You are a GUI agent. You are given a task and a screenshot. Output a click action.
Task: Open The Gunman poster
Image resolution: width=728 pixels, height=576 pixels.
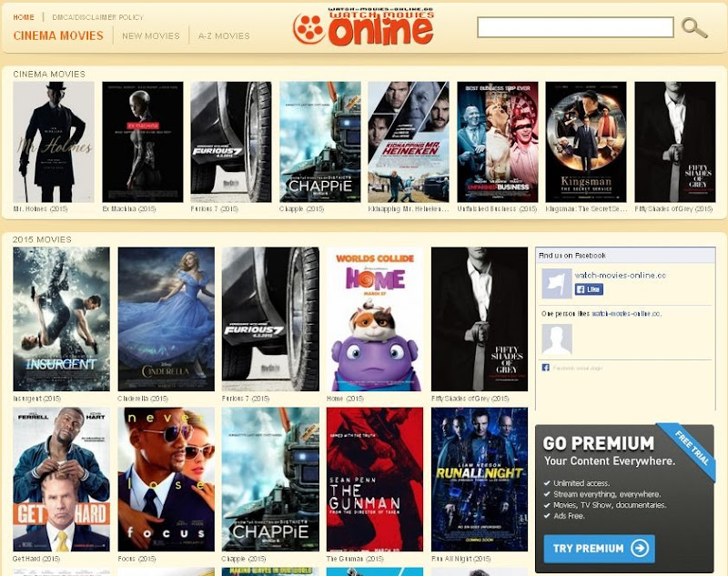pos(375,480)
